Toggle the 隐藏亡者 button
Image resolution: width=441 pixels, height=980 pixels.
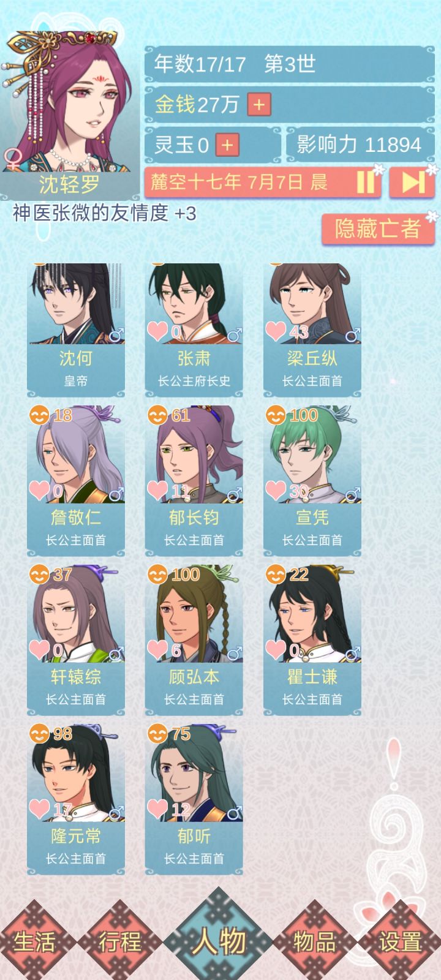377,229
